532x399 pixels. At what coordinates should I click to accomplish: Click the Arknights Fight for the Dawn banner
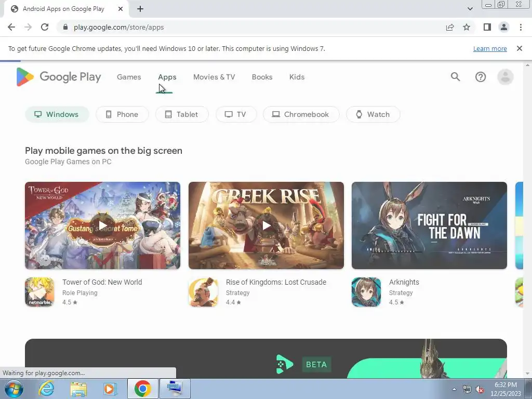(x=429, y=225)
